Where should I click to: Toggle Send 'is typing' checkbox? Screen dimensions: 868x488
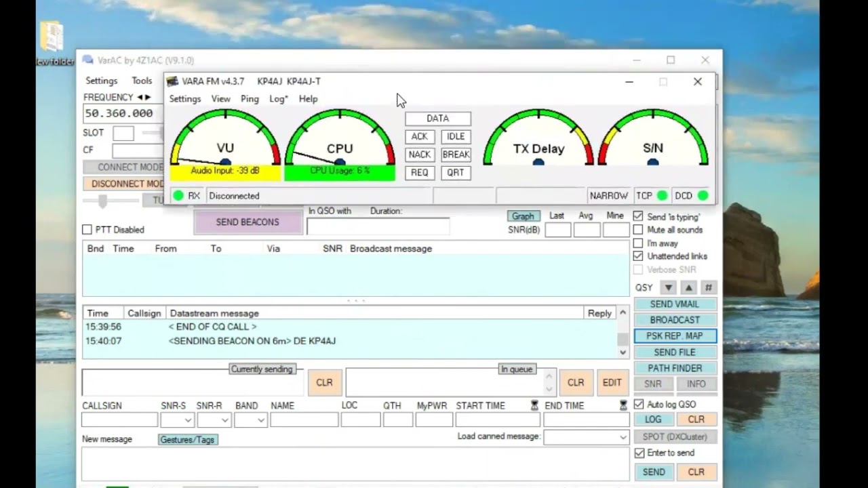tap(638, 216)
